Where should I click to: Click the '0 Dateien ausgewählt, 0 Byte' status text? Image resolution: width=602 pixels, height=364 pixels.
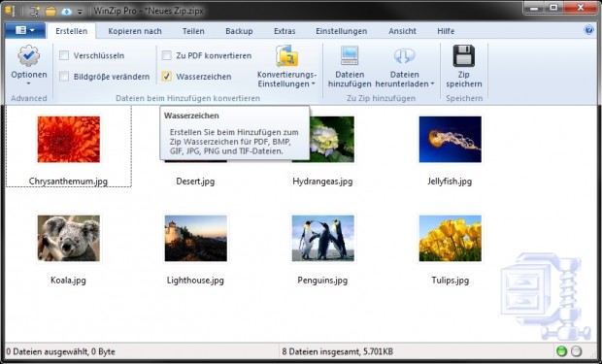pos(60,351)
